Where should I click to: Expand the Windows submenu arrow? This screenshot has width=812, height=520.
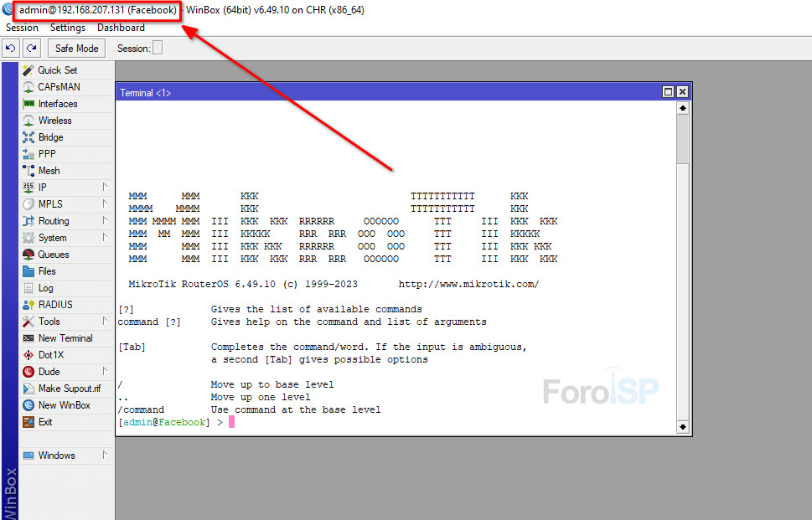pos(105,455)
